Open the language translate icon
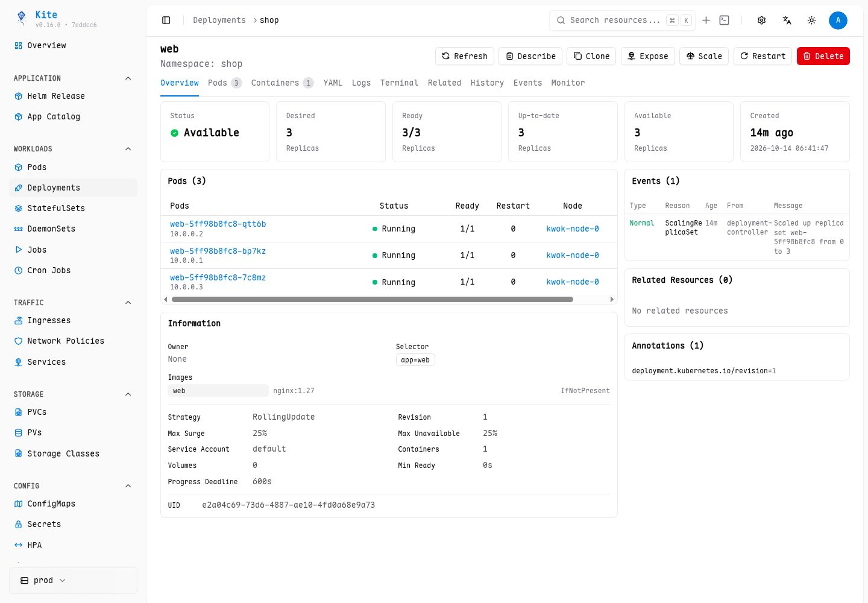The width and height of the screenshot is (868, 603). [x=787, y=21]
